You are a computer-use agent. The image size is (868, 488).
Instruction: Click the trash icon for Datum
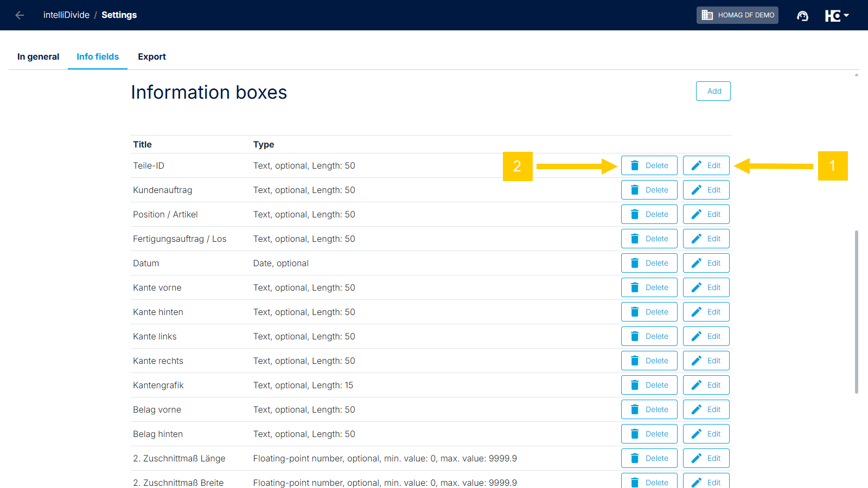pyautogui.click(x=635, y=263)
